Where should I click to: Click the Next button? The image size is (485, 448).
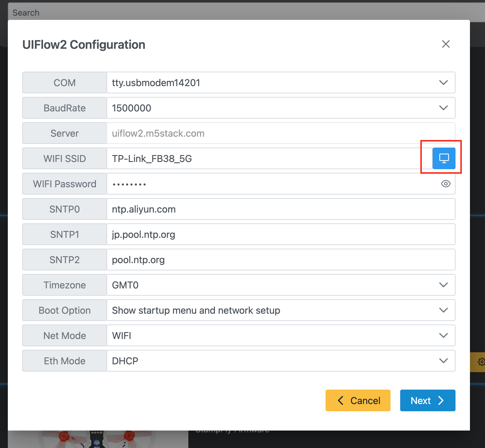pyautogui.click(x=427, y=400)
